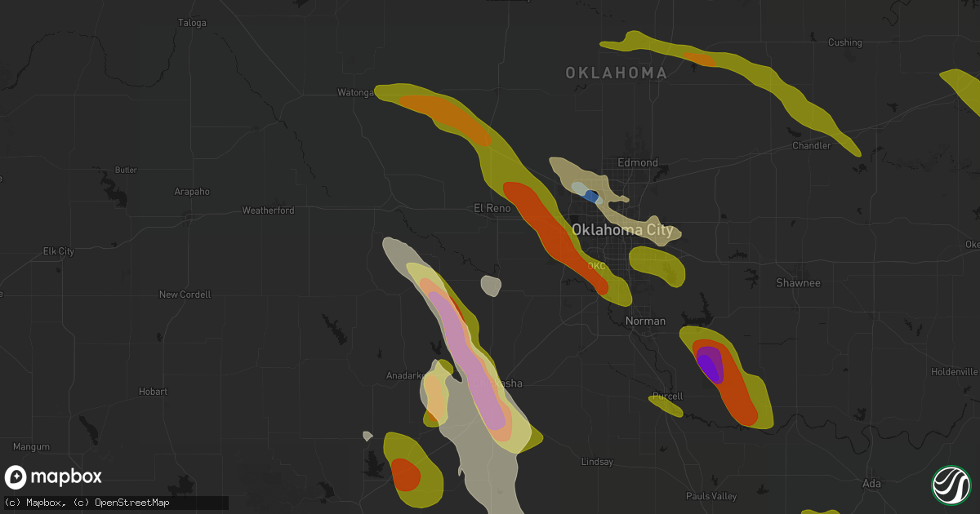Click the Hobart town label
The width and height of the screenshot is (980, 514).
(x=153, y=392)
